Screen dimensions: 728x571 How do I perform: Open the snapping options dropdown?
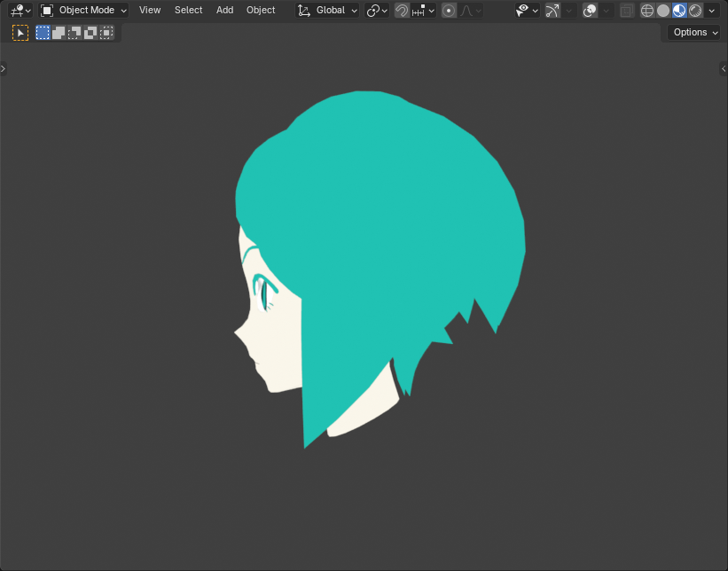click(x=423, y=11)
